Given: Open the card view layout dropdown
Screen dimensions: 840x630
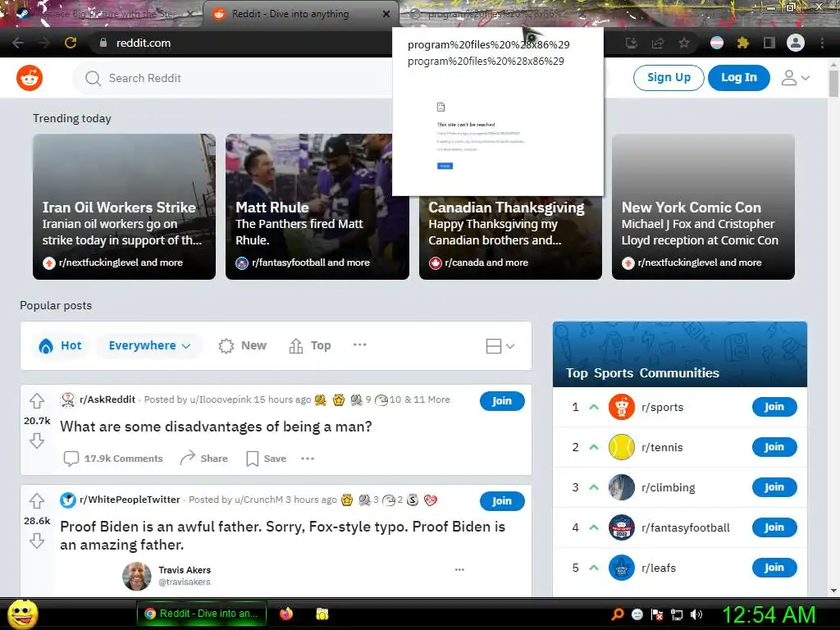Looking at the screenshot, I should 500,346.
